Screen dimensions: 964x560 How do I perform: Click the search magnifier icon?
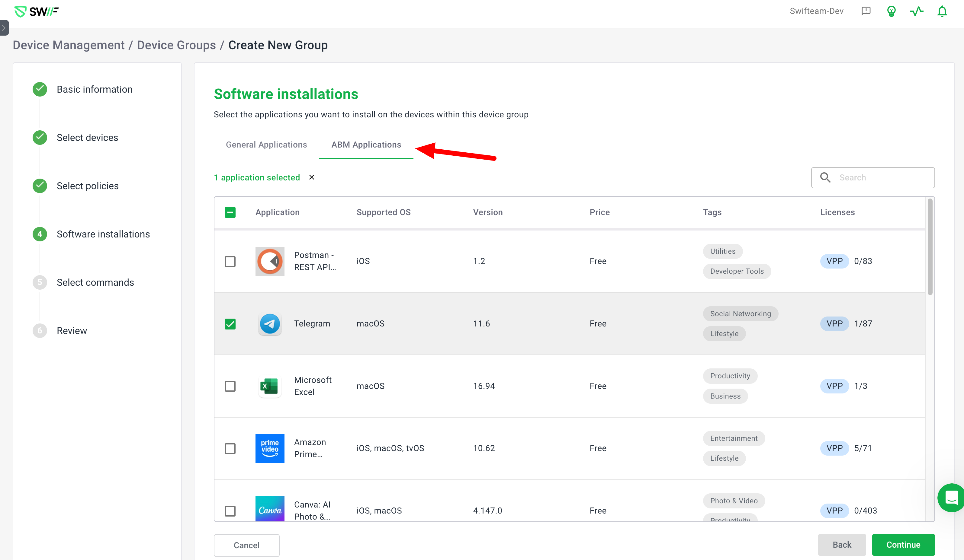point(825,177)
